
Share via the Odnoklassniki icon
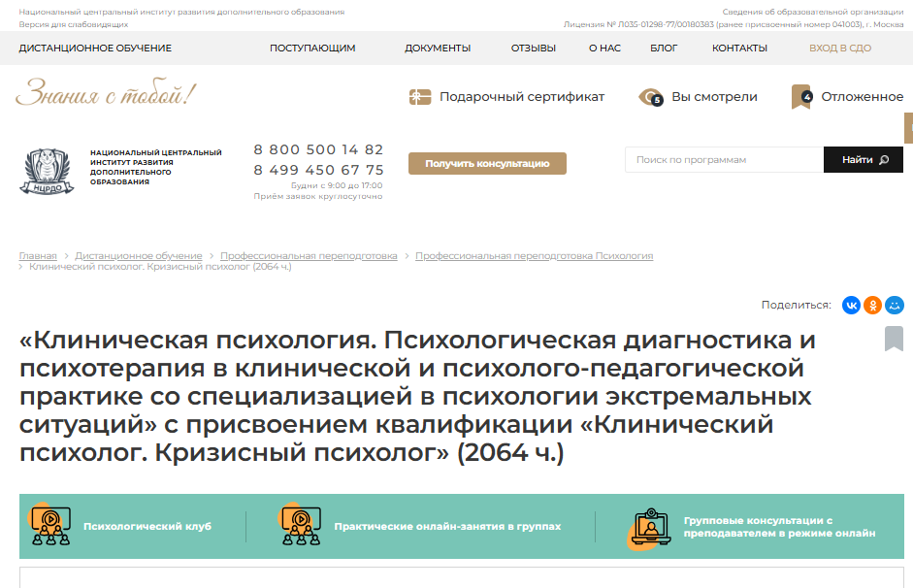coord(872,305)
